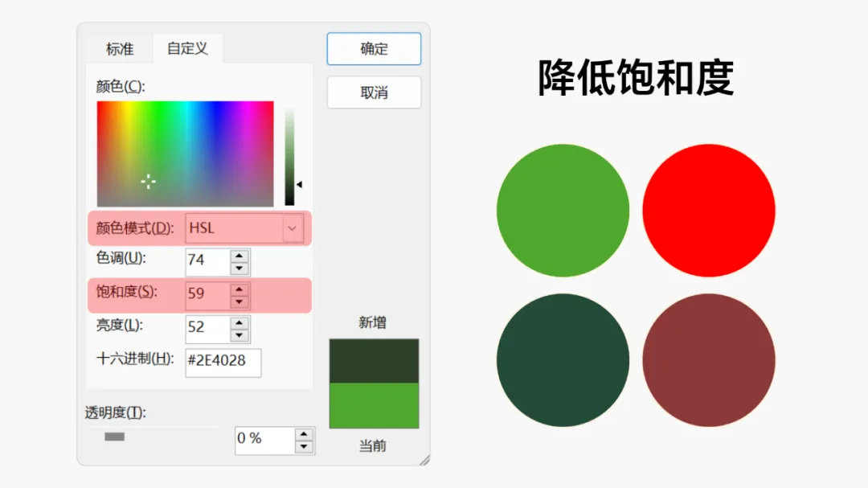Select the bright red circle
The image size is (868, 488).
point(709,211)
